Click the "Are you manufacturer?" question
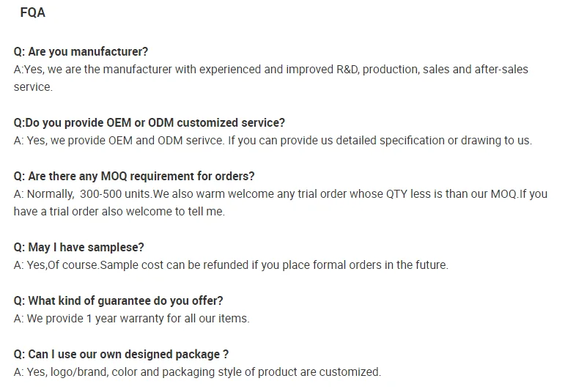The image size is (576, 392). [81, 51]
